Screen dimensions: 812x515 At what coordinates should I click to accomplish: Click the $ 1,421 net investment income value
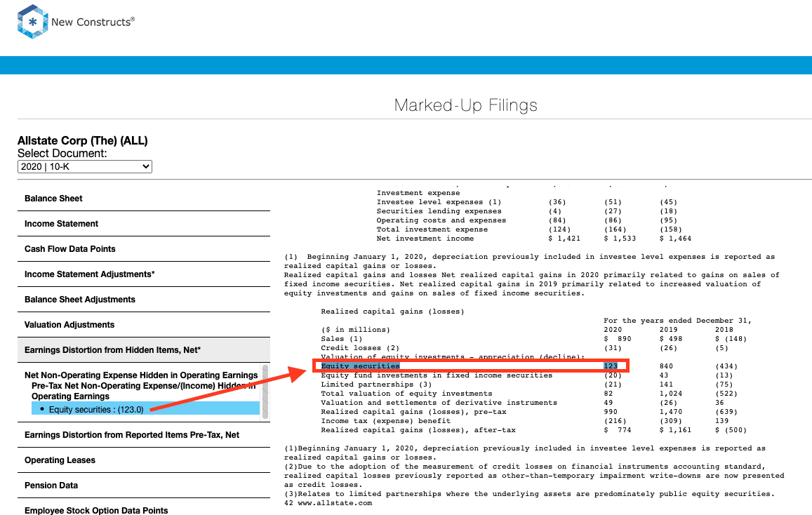point(564,239)
